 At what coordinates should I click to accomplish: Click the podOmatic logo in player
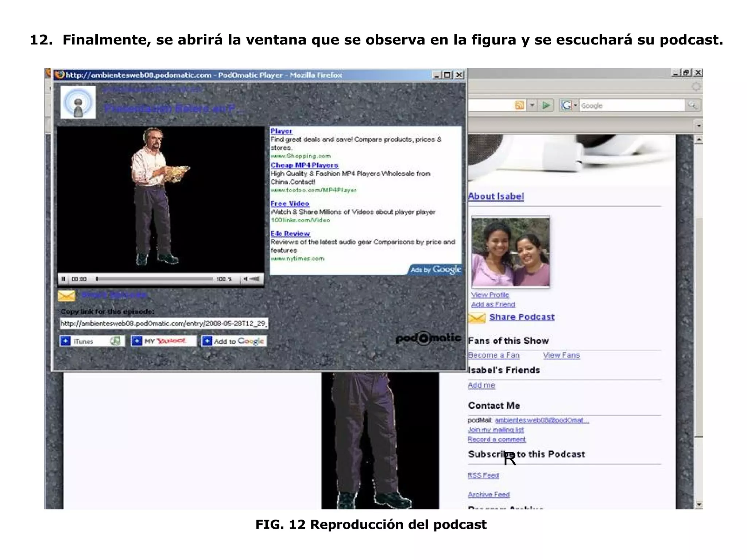click(x=429, y=338)
